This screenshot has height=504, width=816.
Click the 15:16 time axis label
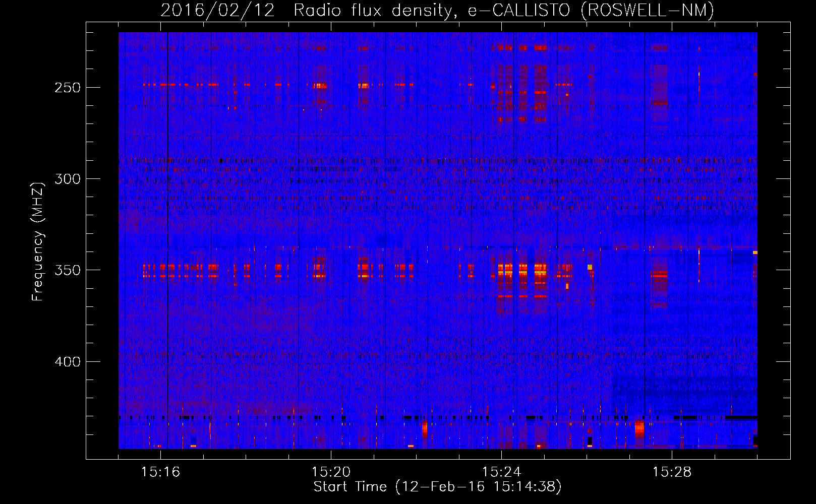click(x=160, y=472)
